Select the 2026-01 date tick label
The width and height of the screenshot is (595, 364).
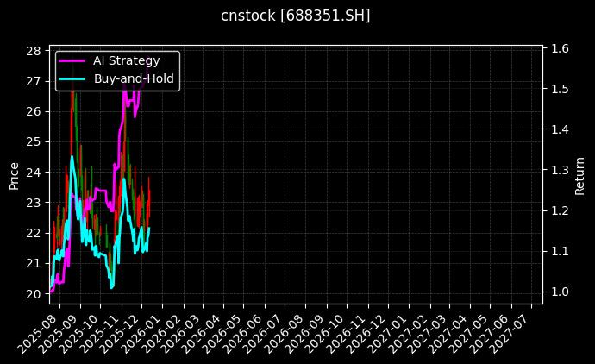[143, 331]
